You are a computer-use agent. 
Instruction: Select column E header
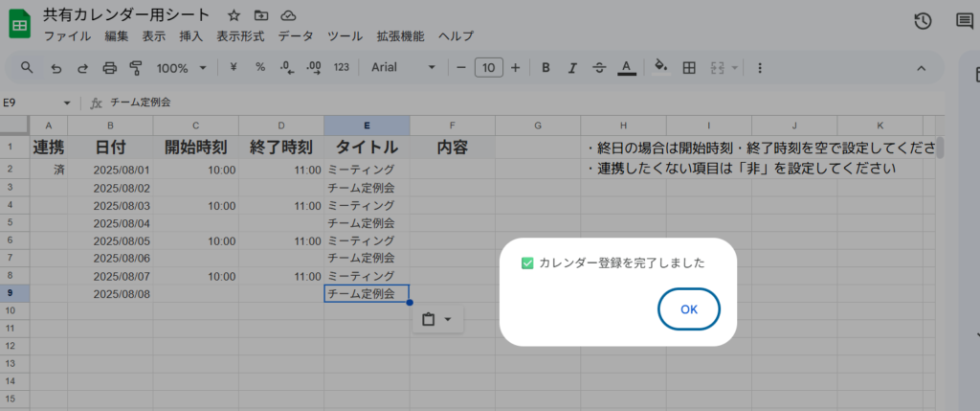coord(367,126)
